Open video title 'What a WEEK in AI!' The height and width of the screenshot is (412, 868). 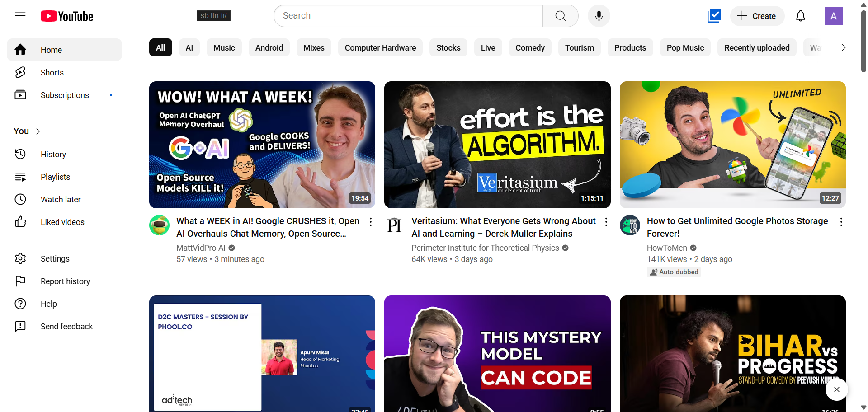coord(268,227)
